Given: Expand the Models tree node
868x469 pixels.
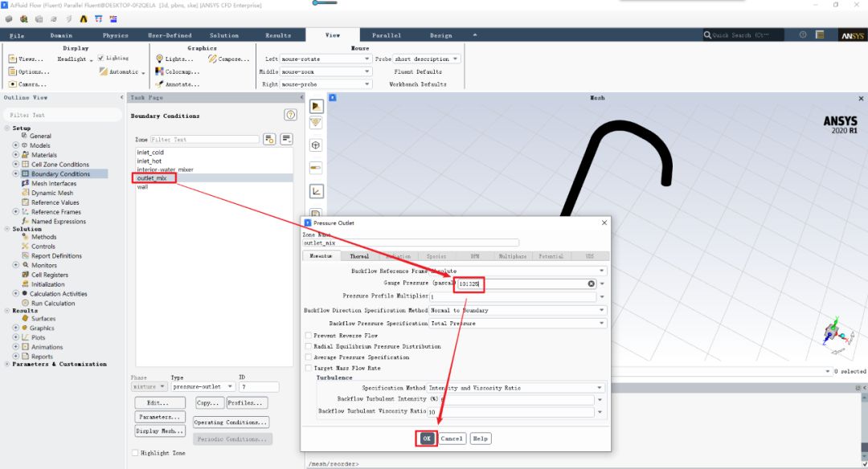Looking at the screenshot, I should point(15,145).
